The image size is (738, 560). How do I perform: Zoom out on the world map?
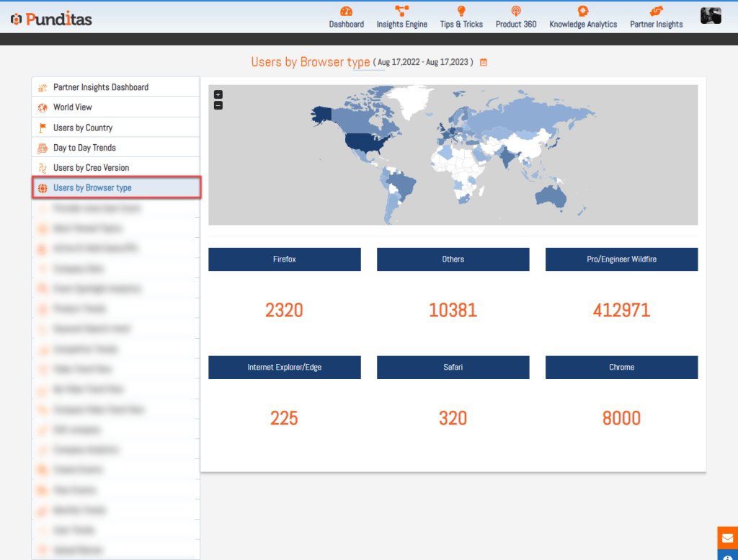click(218, 105)
